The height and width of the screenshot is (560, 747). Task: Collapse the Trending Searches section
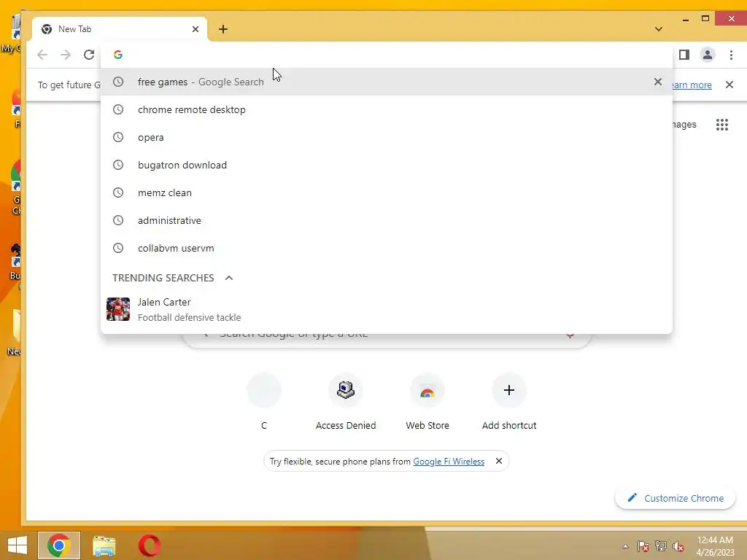click(x=228, y=278)
